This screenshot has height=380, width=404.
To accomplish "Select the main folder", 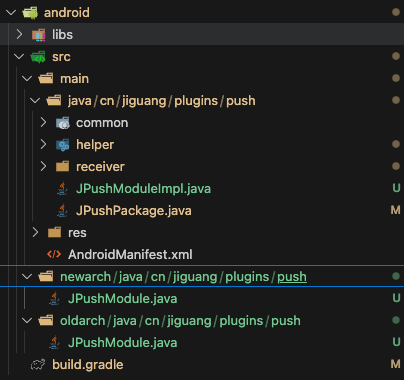I will 202,79.
